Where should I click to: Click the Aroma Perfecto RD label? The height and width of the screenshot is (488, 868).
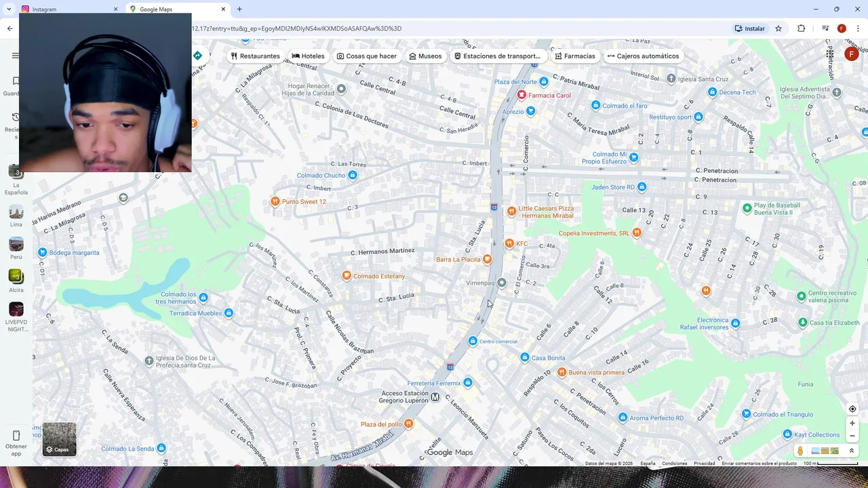point(656,418)
